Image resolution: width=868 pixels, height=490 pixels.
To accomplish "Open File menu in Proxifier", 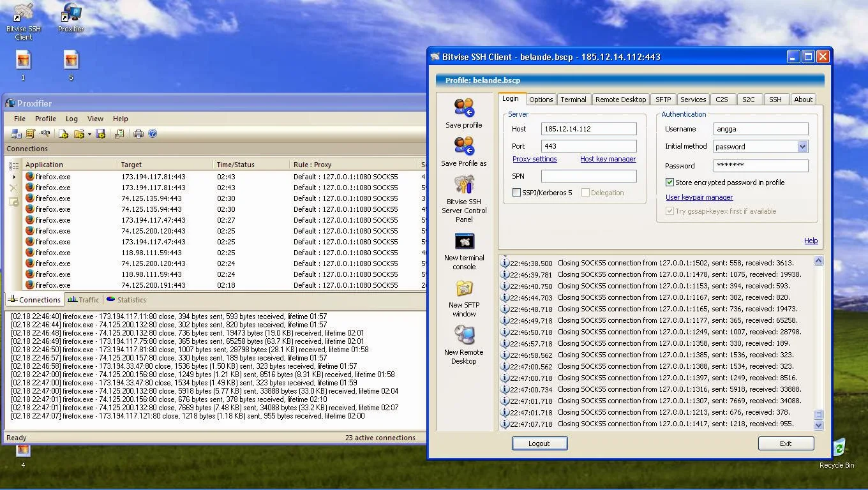I will tap(20, 119).
